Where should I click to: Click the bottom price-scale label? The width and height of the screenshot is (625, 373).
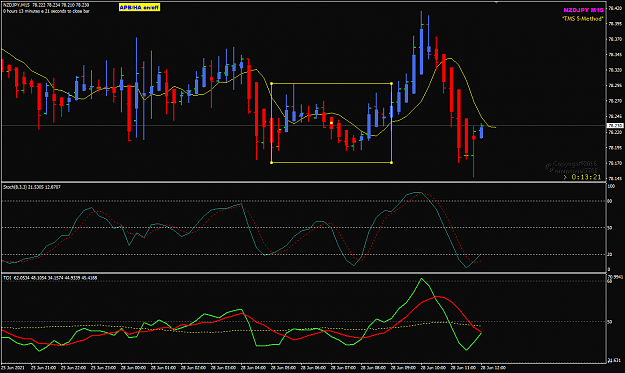pos(614,179)
